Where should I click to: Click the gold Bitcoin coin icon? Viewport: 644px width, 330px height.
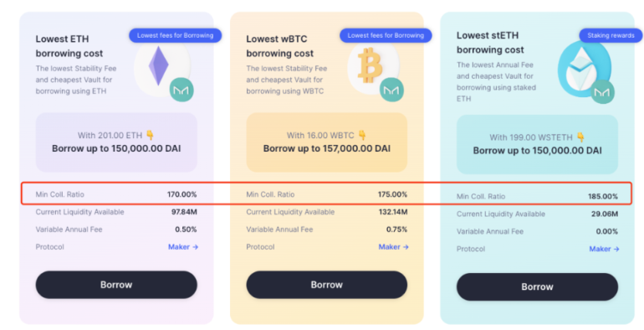click(370, 65)
